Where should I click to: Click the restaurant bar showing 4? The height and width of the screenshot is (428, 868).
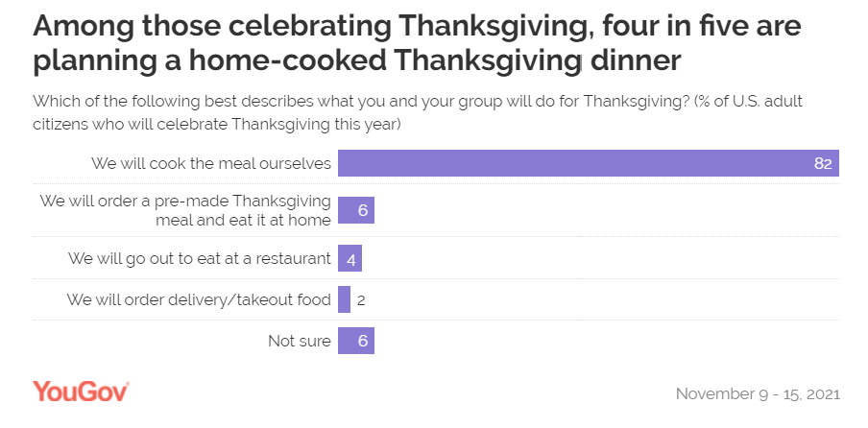[x=350, y=258]
